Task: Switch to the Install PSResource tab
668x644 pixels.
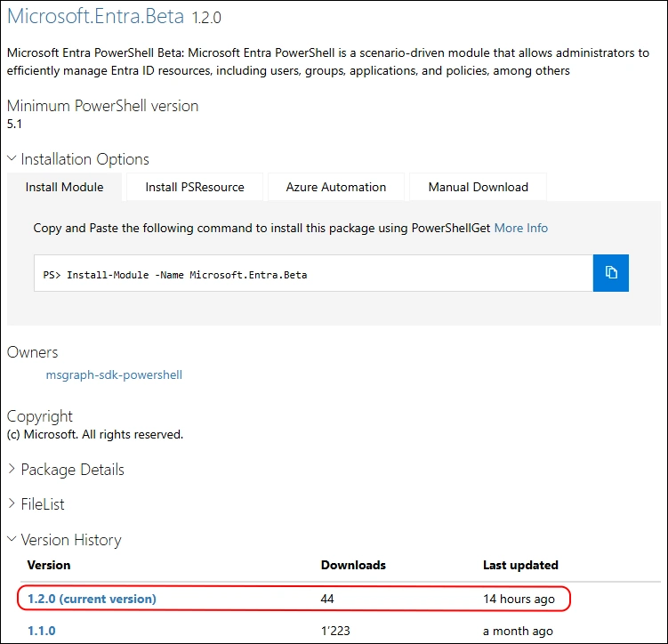Action: tap(195, 187)
